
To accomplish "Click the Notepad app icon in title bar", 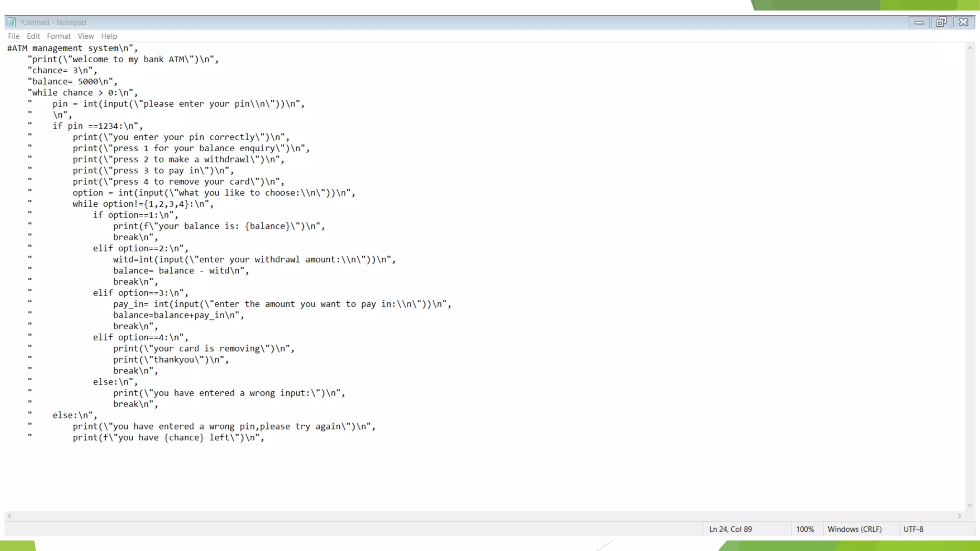I will point(11,22).
